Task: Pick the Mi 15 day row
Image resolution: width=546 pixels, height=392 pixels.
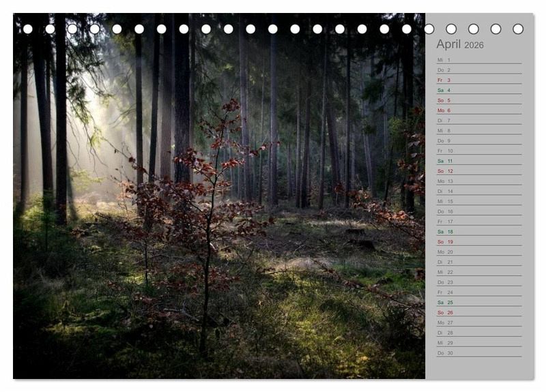Action: tap(478, 201)
